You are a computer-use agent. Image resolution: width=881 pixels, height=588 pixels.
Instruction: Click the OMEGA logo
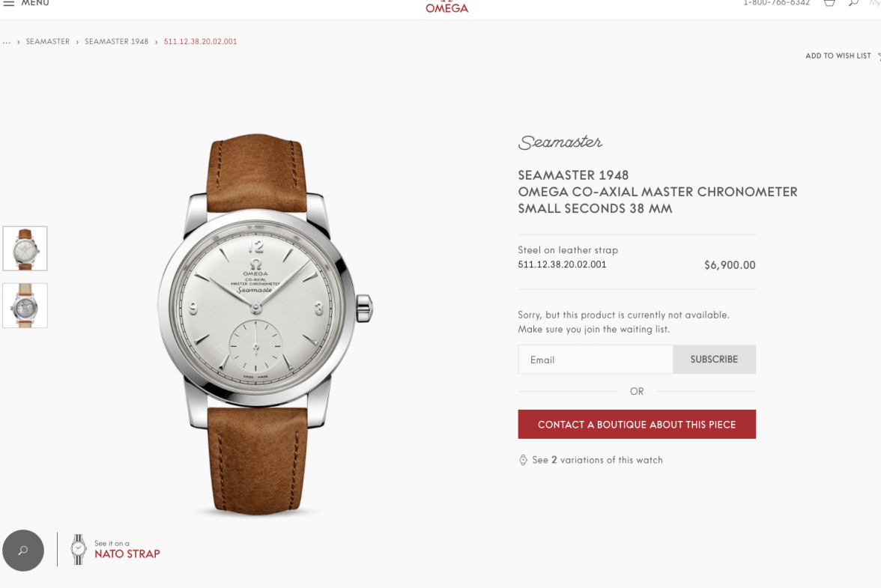tap(446, 7)
